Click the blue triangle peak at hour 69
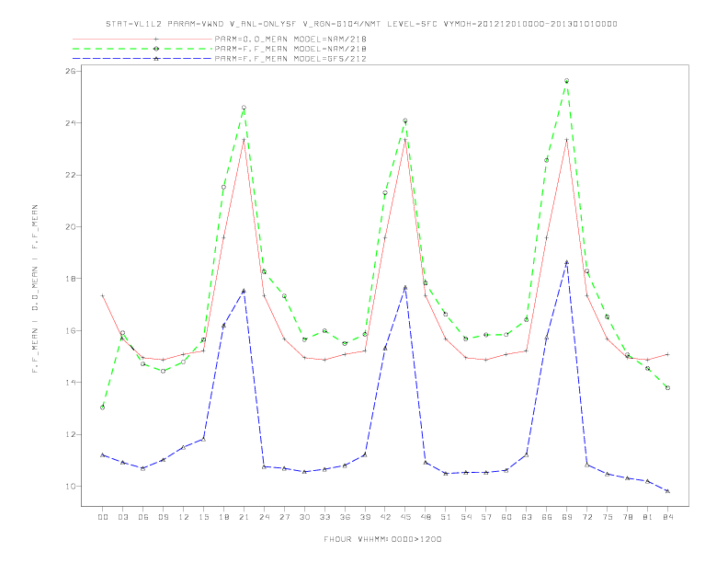This screenshot has height=563, width=728. (567, 262)
